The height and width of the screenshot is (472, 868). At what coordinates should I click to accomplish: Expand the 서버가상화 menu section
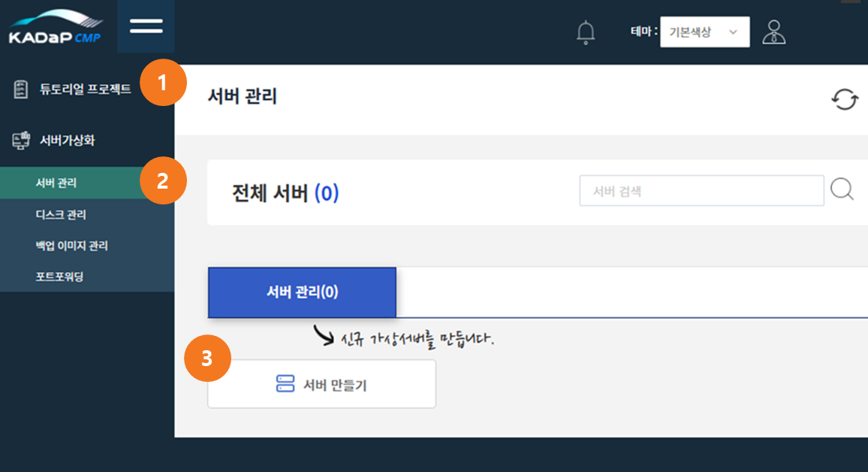68,141
